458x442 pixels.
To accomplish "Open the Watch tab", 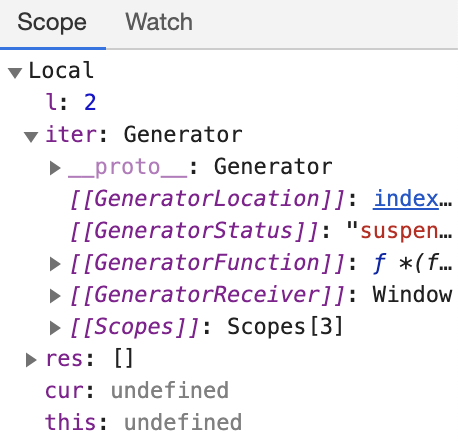I will tap(159, 23).
